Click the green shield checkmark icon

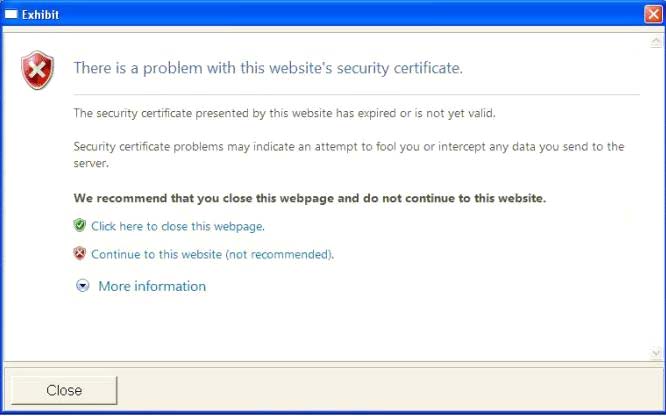(79, 225)
